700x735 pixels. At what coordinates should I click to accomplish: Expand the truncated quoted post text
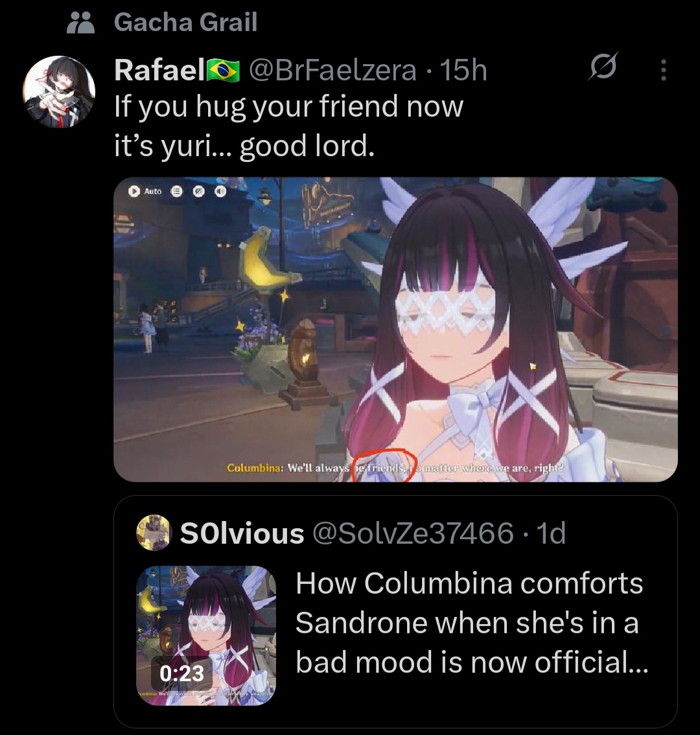tap(472, 622)
